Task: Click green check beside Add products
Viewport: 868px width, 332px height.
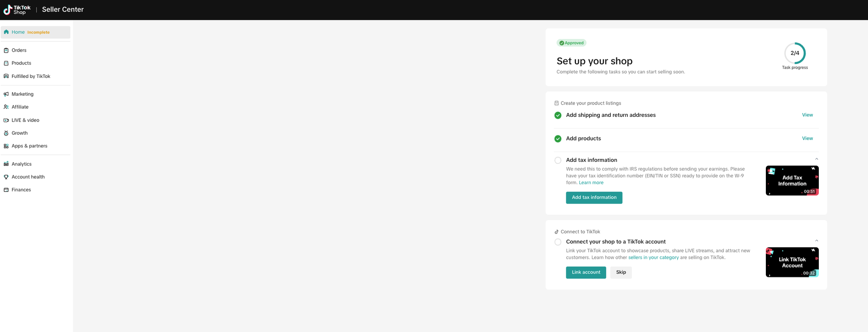Action: pos(558,138)
